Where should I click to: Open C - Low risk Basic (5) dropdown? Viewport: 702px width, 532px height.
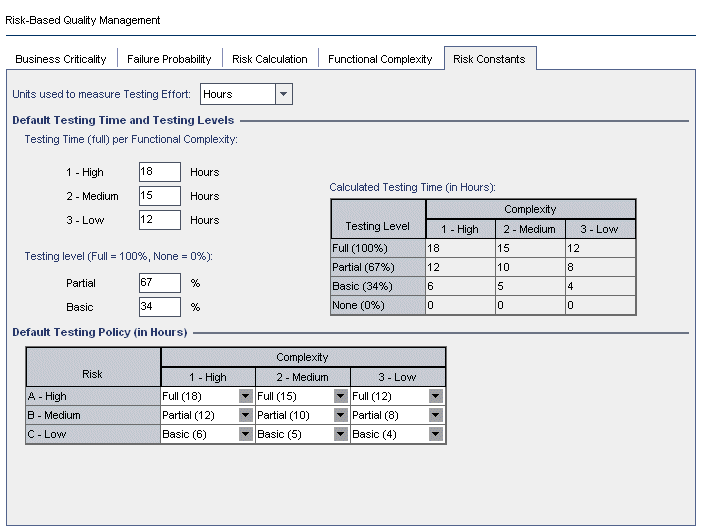tap(340, 434)
